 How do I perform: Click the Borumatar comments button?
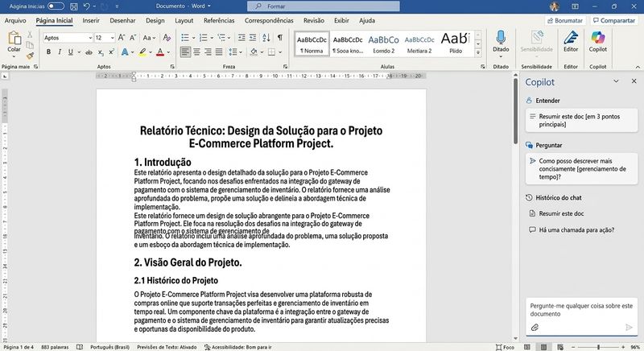(565, 20)
